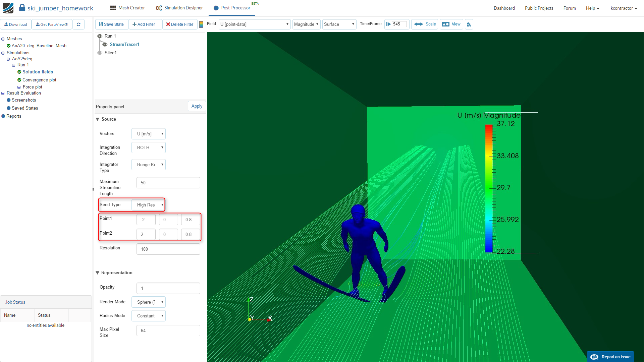The width and height of the screenshot is (644, 362).
Task: Open the Help menu
Action: (592, 8)
